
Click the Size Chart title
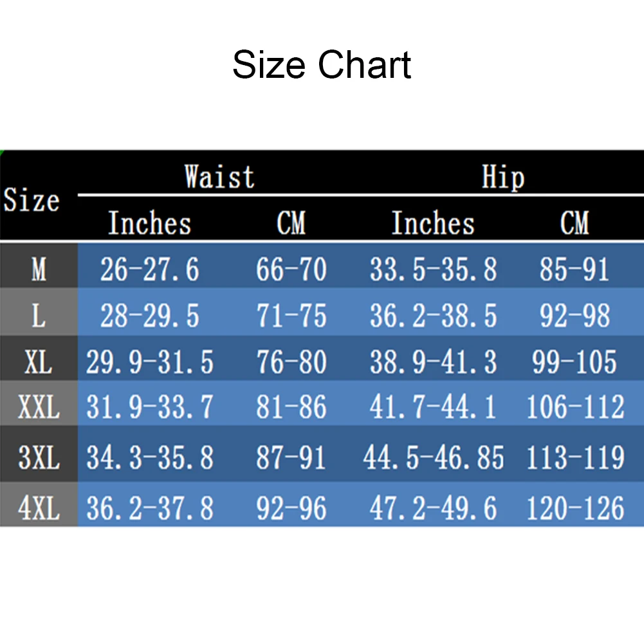(322, 64)
